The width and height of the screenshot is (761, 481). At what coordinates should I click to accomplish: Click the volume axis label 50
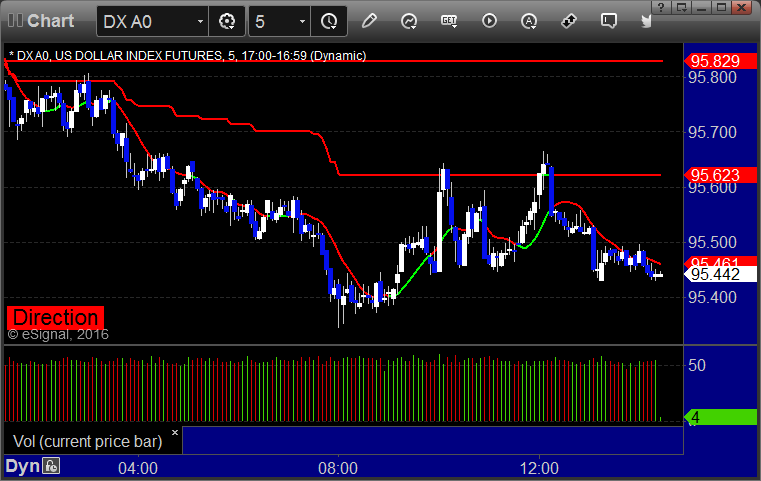click(x=697, y=365)
